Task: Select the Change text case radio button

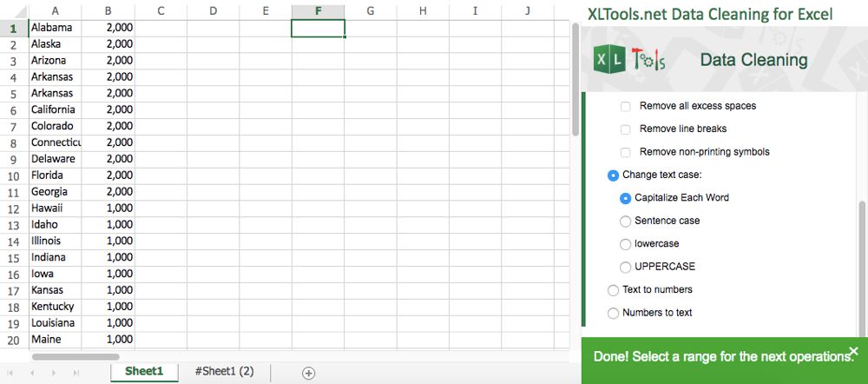Action: click(614, 175)
